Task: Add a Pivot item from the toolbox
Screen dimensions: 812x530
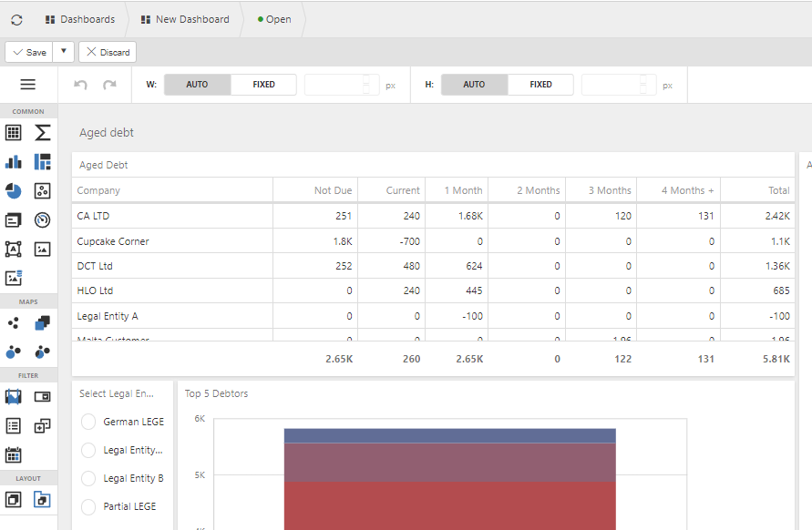Action: [x=43, y=133]
